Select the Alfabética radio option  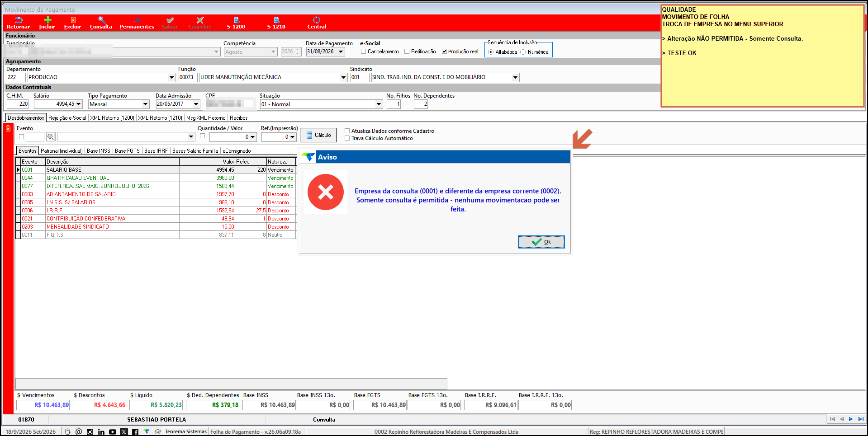click(491, 52)
